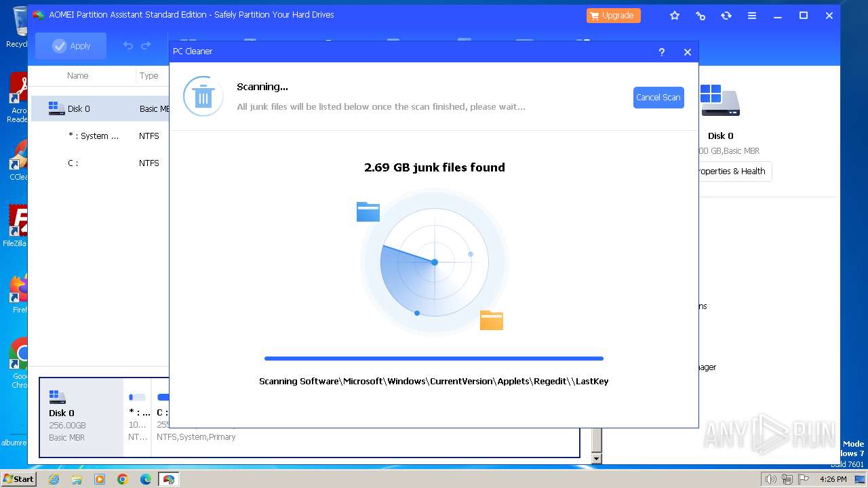Click the Google Chrome desktop shortcut
Viewport: 868px width, 488px height.
click(x=18, y=363)
